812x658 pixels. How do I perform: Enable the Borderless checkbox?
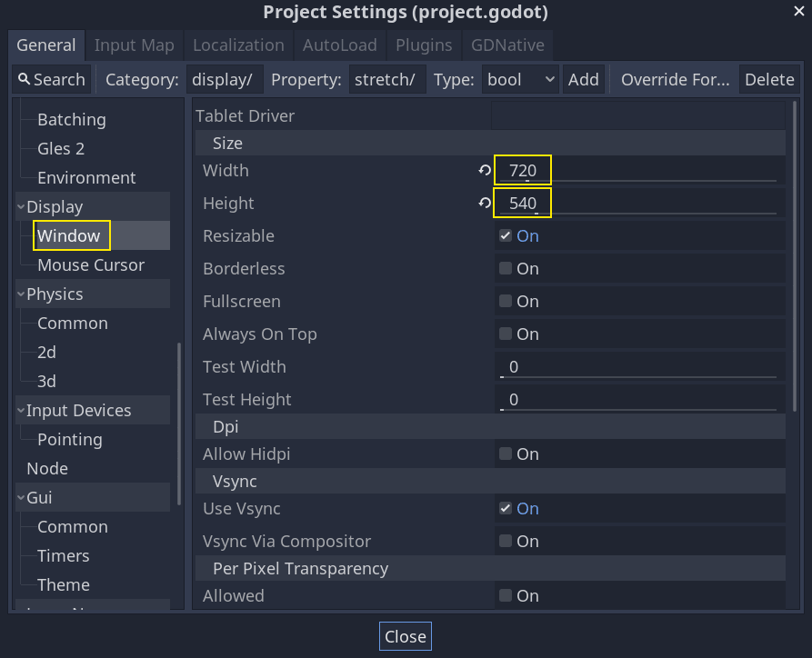pos(506,269)
